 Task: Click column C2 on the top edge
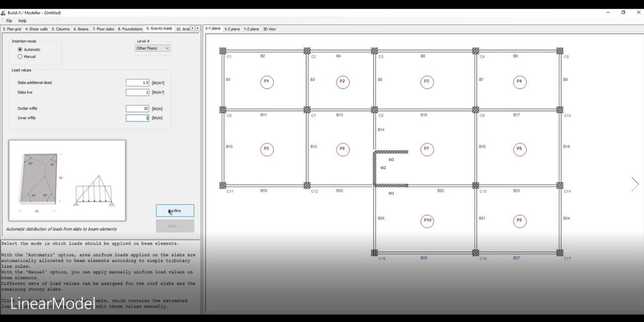(x=307, y=51)
